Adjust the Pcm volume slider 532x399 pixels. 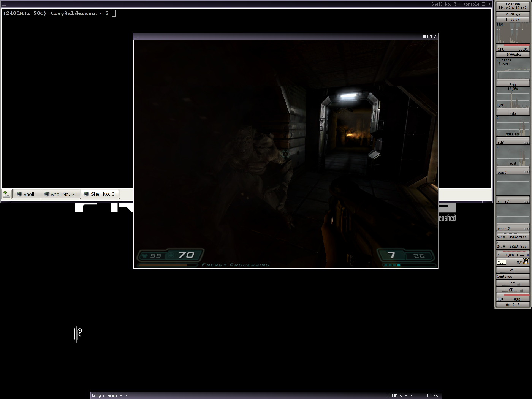pyautogui.click(x=513, y=283)
